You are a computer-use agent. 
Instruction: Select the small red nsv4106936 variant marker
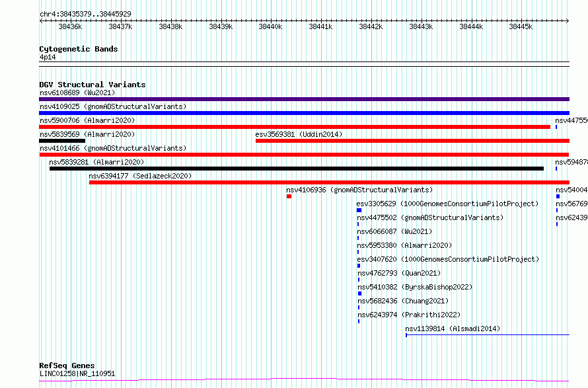tap(289, 196)
